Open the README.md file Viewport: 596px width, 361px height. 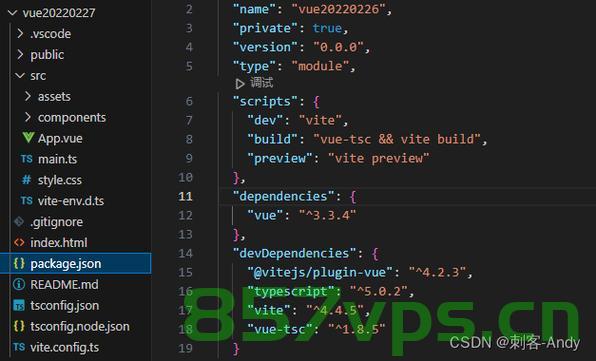(x=64, y=285)
